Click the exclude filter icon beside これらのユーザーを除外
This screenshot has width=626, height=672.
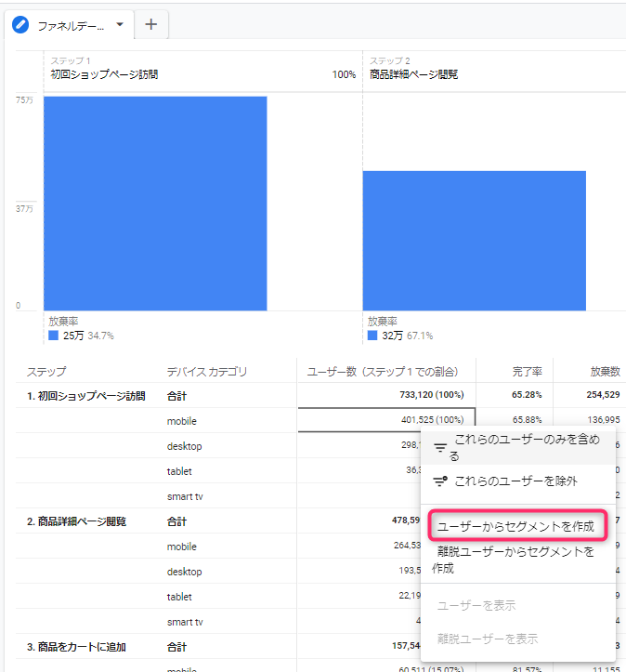click(x=440, y=481)
